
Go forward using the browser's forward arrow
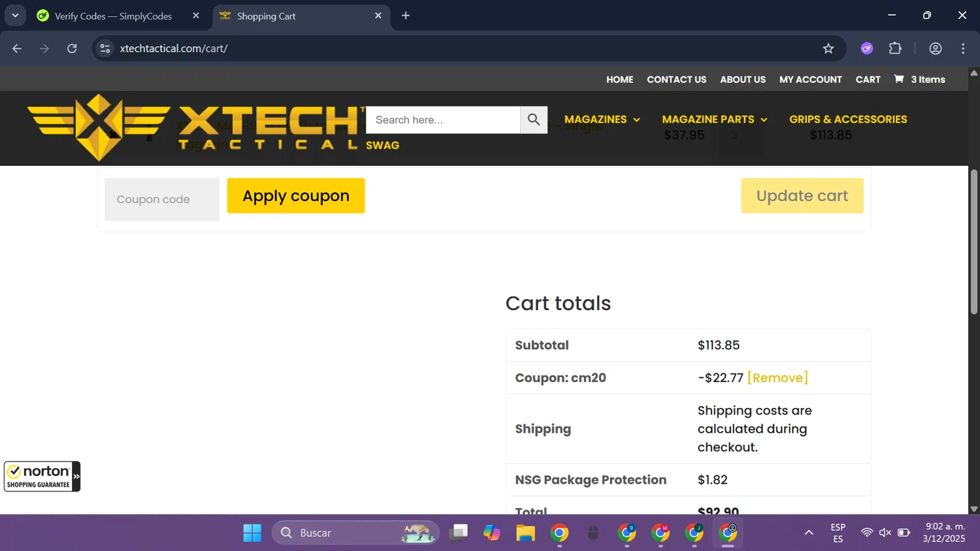[x=44, y=48]
